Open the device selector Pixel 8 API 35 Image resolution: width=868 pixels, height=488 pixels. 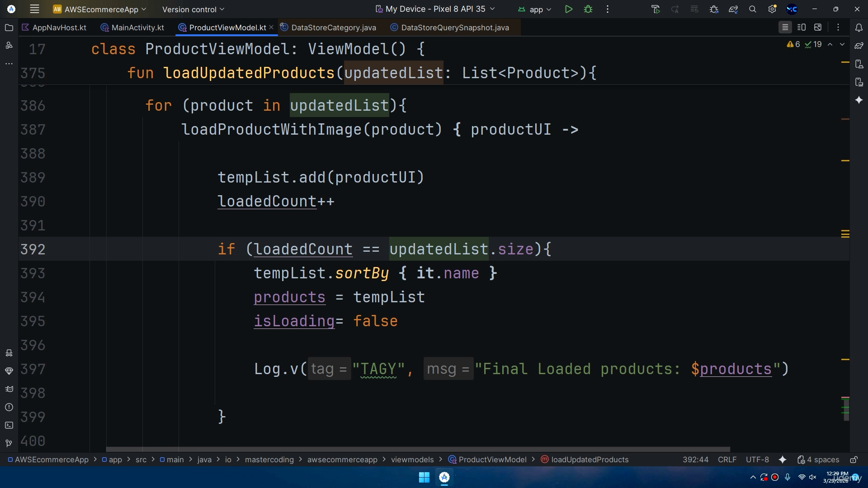pyautogui.click(x=435, y=9)
